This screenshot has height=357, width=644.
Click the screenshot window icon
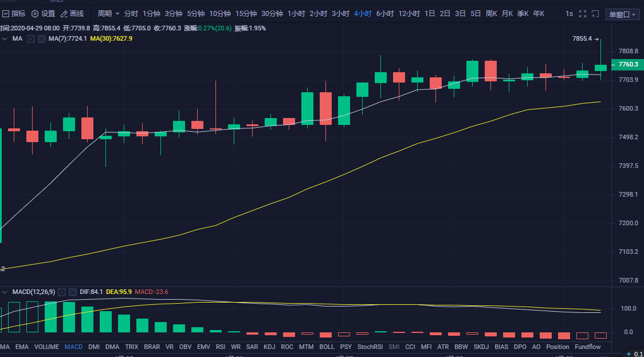pyautogui.click(x=595, y=14)
